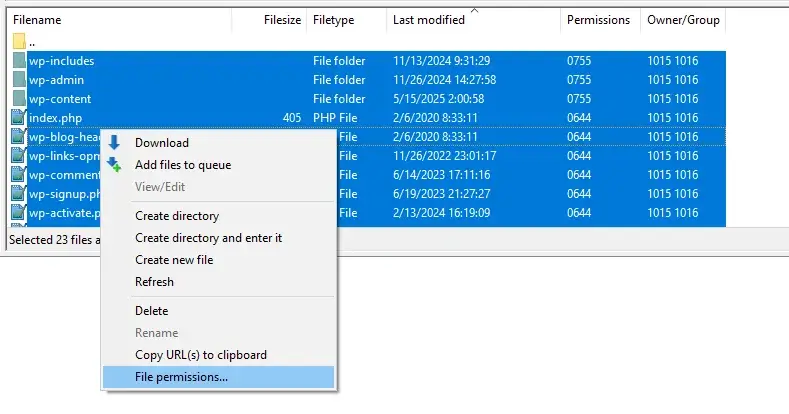Sort by the Last modified column header

click(x=429, y=20)
